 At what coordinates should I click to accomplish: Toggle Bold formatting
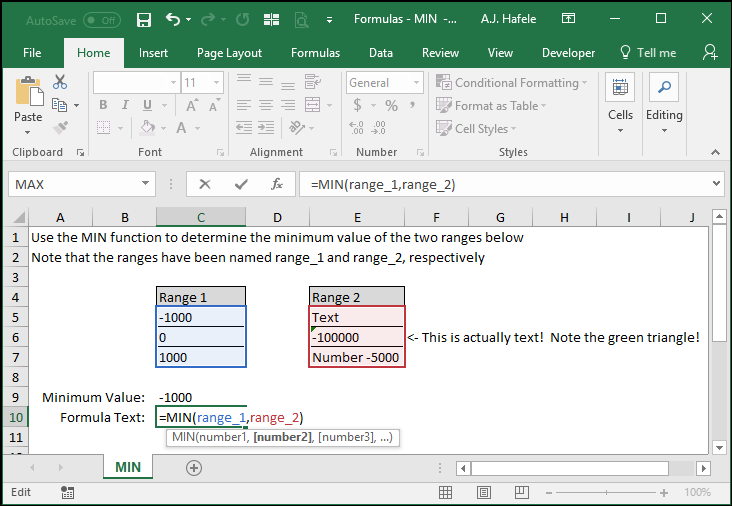click(103, 105)
